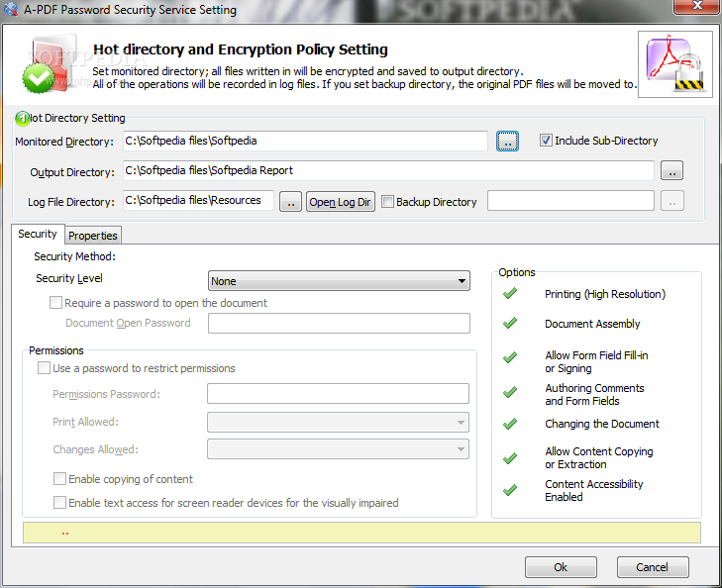Screen dimensions: 722x588
Task: Click the Document Assembly option text
Action: click(592, 324)
